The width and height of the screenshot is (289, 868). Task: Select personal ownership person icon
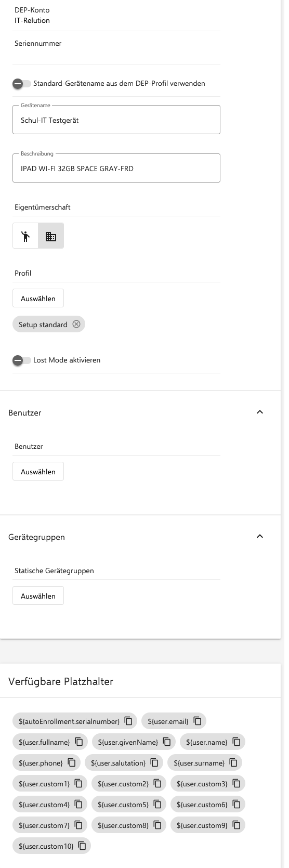(x=25, y=236)
